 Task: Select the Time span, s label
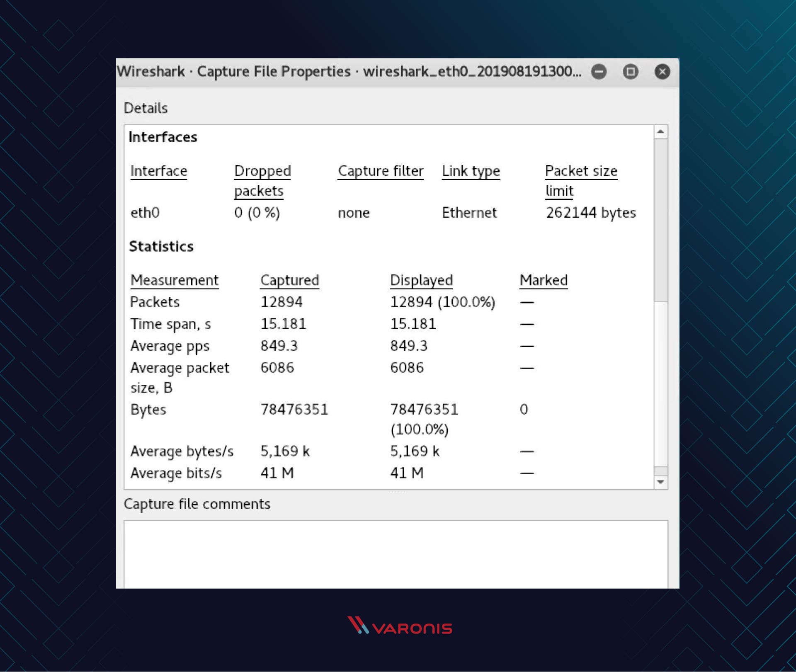pyautogui.click(x=171, y=324)
